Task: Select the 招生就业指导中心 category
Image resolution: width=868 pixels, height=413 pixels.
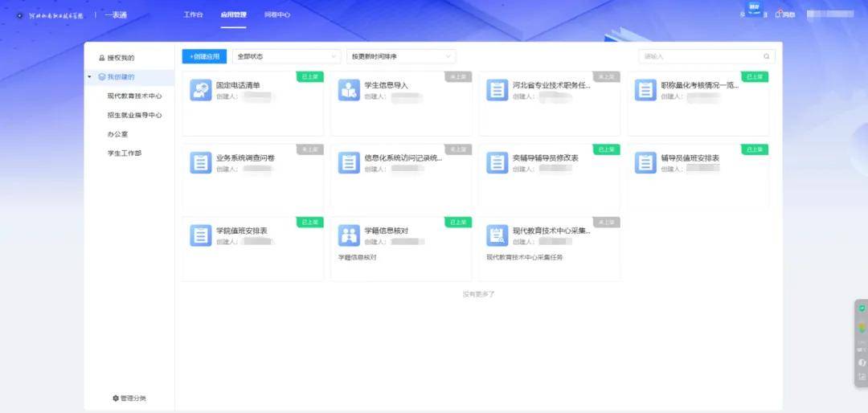Action: coord(134,115)
